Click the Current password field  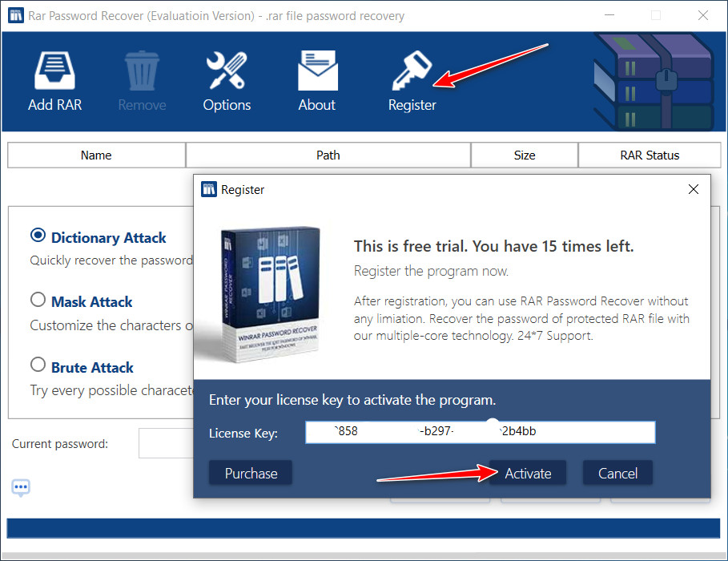point(166,443)
